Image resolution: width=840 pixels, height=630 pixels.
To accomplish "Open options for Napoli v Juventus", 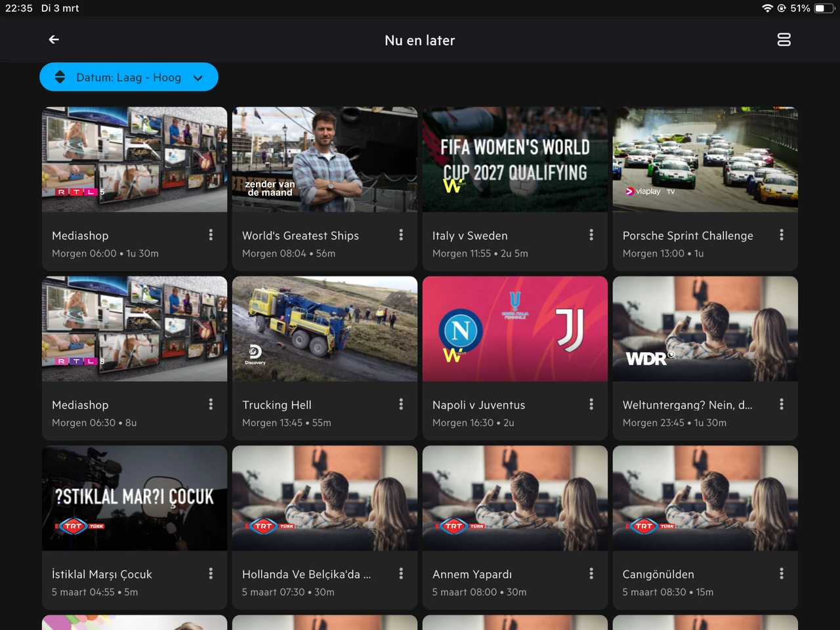I will tap(591, 404).
